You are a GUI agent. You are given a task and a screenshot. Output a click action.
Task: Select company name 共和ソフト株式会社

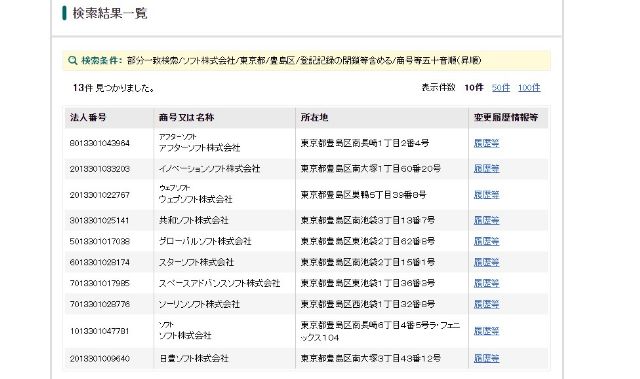[193, 221]
